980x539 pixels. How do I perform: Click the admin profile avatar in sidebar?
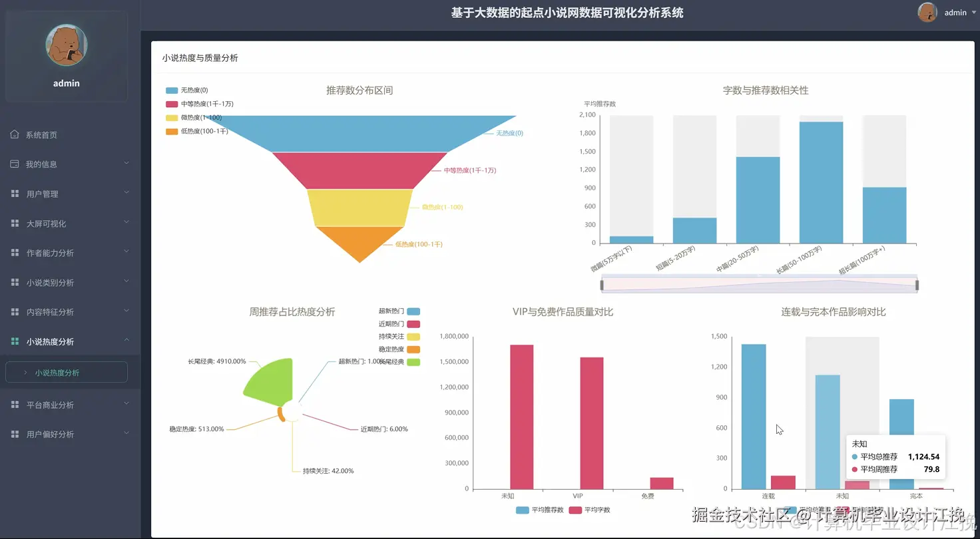[66, 45]
